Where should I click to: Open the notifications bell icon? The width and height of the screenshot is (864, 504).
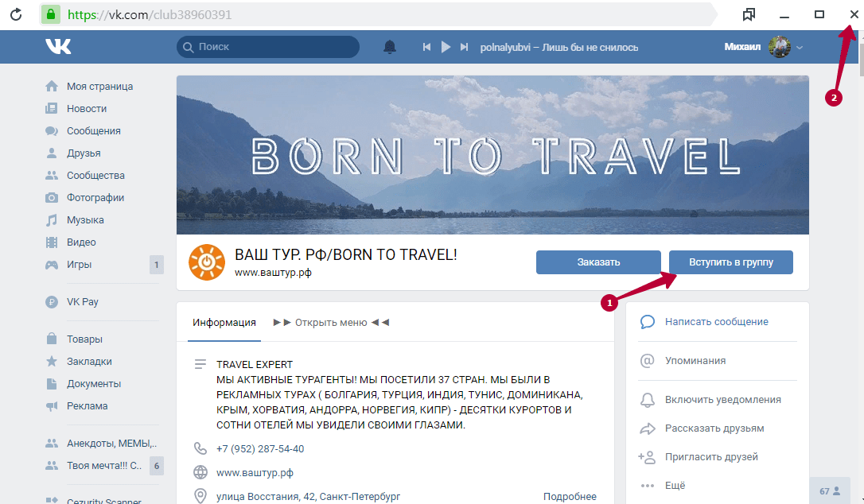point(390,47)
